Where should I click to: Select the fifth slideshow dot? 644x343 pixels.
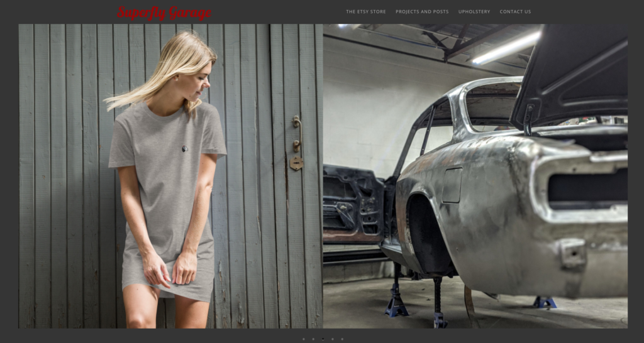point(342,339)
